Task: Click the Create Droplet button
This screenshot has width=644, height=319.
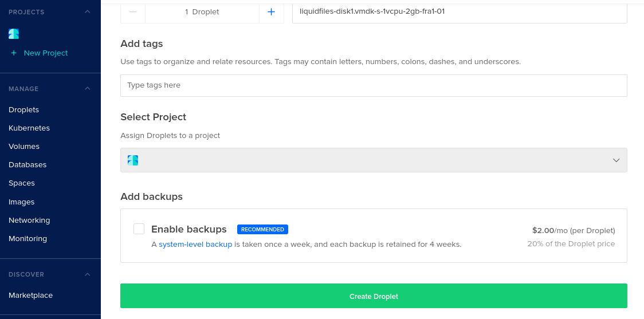Action: click(x=374, y=296)
